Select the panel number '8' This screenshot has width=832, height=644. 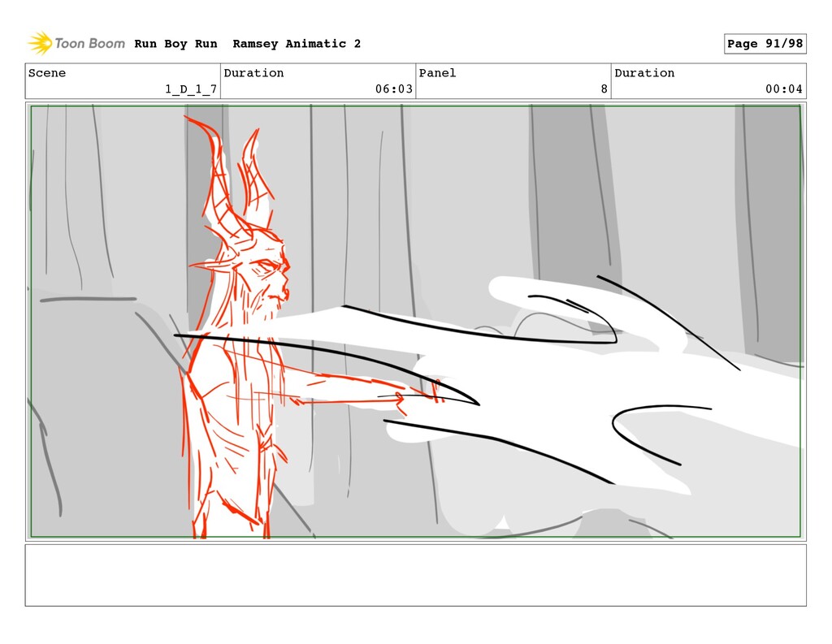pyautogui.click(x=604, y=89)
